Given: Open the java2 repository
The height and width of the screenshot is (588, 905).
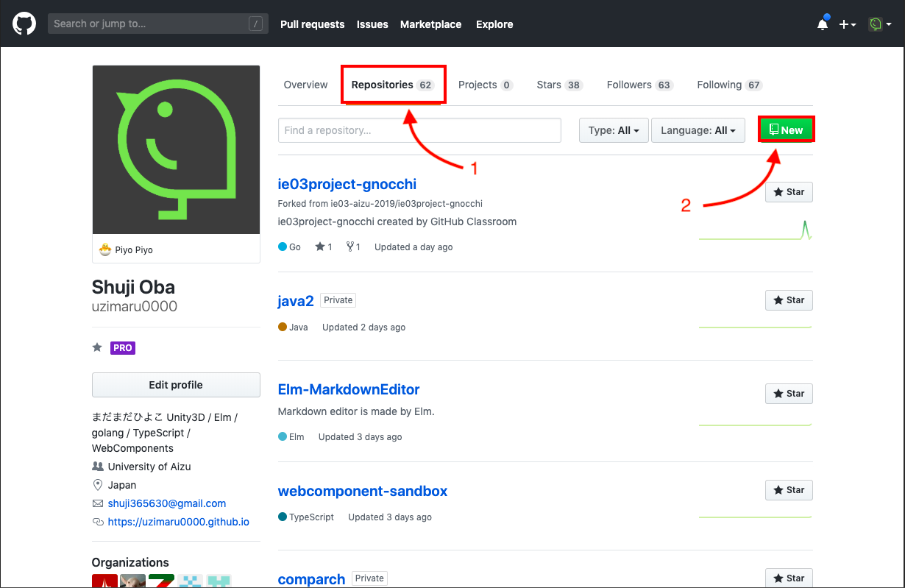Looking at the screenshot, I should (x=296, y=300).
